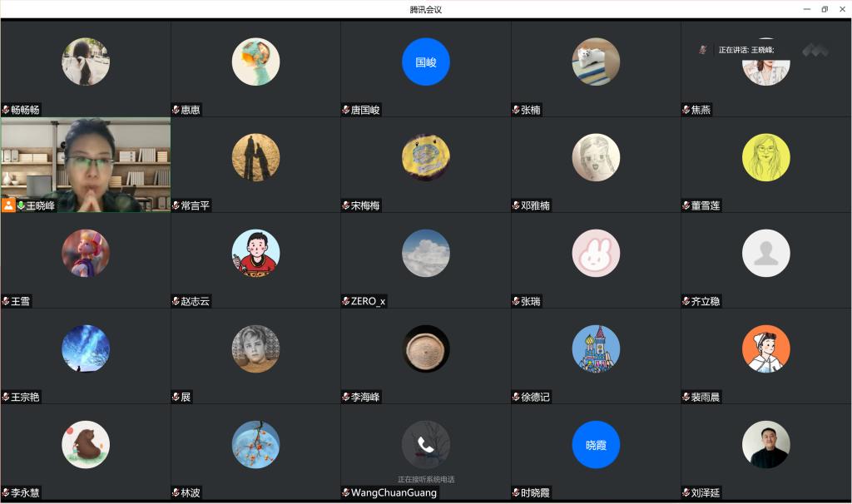Click the muted mic icon next to ZERO_x
Screen dimensions: 852x504
coord(345,301)
